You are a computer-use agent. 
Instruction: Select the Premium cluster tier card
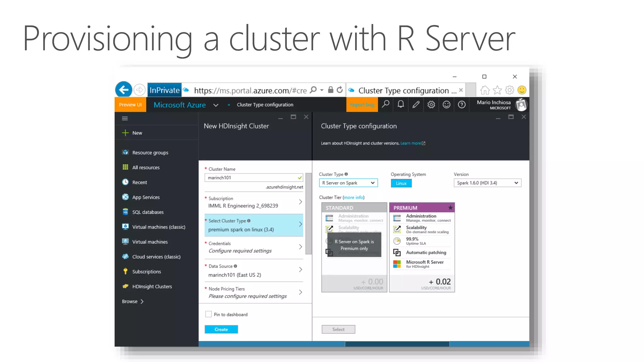click(422, 247)
